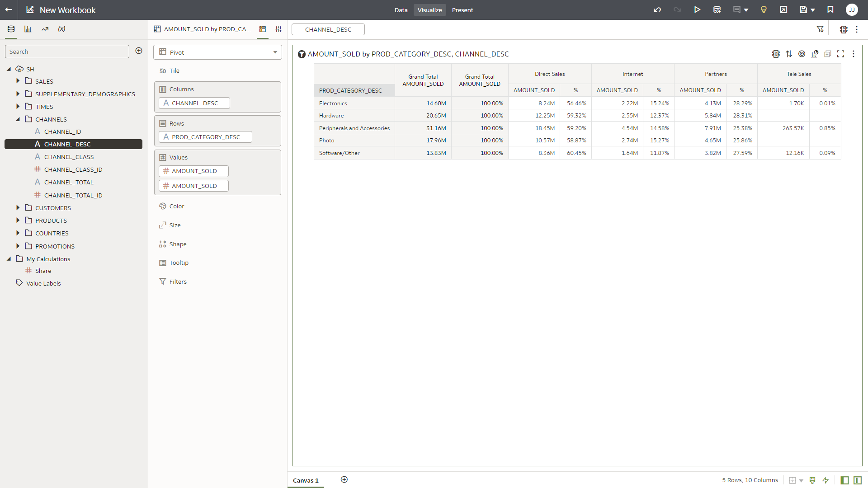Open the Pivot visualization type dropdown

[x=217, y=52]
